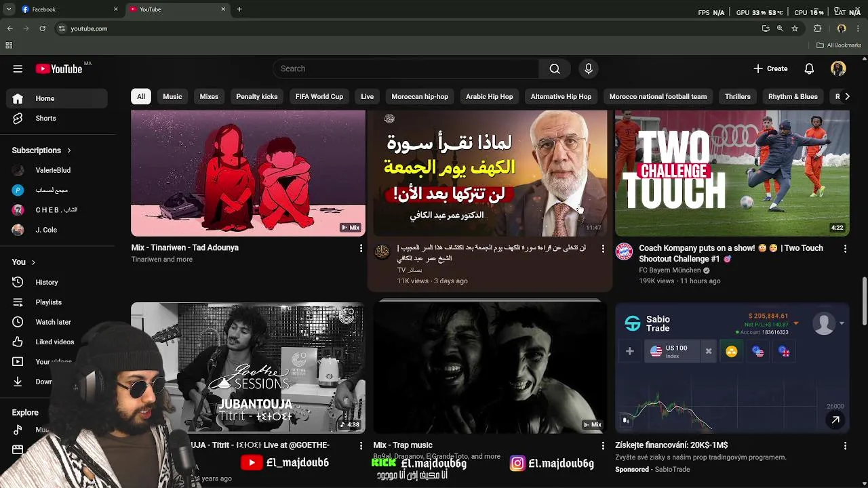Bookmark this page with star icon
This screenshot has width=868, height=488.
click(795, 28)
